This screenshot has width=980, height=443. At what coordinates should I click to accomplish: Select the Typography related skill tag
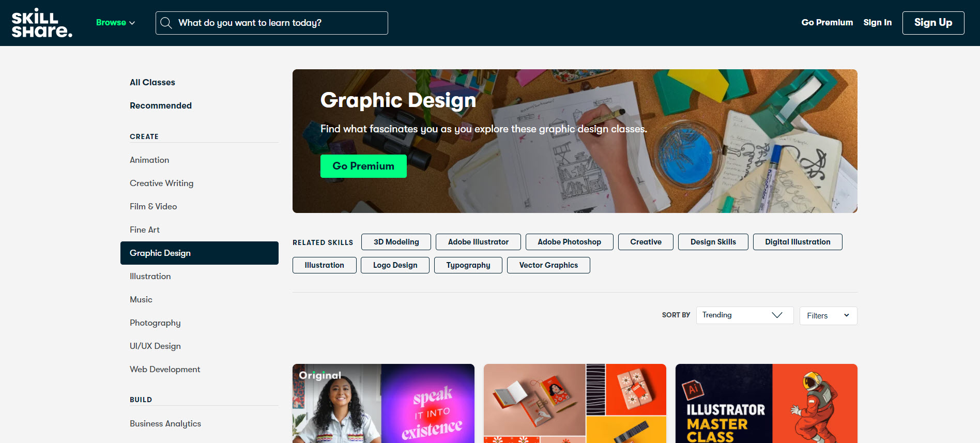[468, 265]
